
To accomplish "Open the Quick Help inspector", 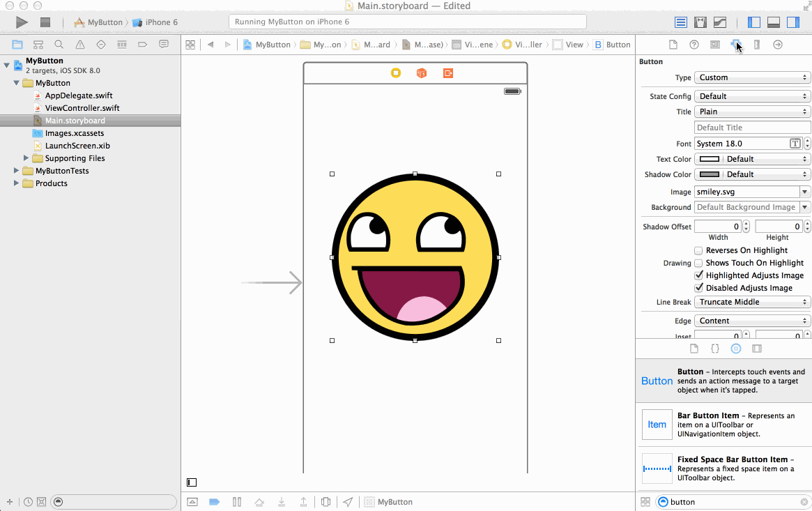I will click(694, 45).
